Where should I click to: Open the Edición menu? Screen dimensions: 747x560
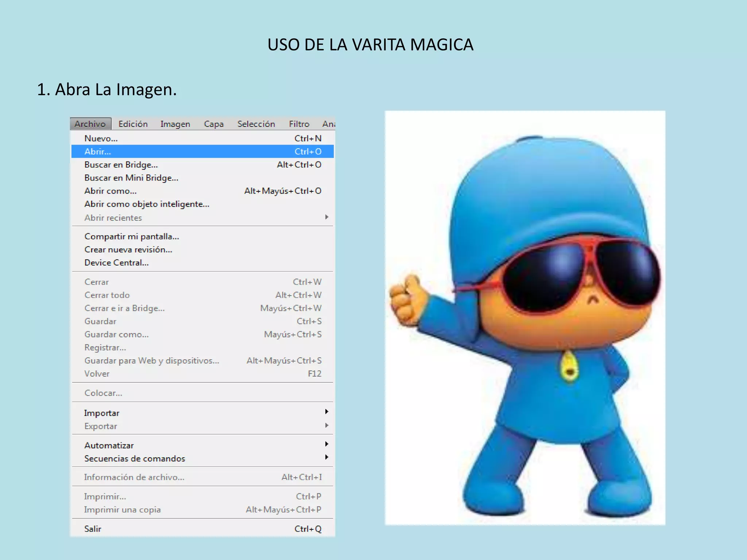coord(133,124)
